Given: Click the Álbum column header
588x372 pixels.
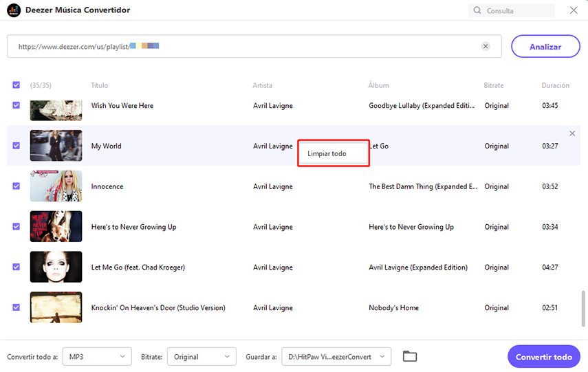Looking at the screenshot, I should coord(378,85).
